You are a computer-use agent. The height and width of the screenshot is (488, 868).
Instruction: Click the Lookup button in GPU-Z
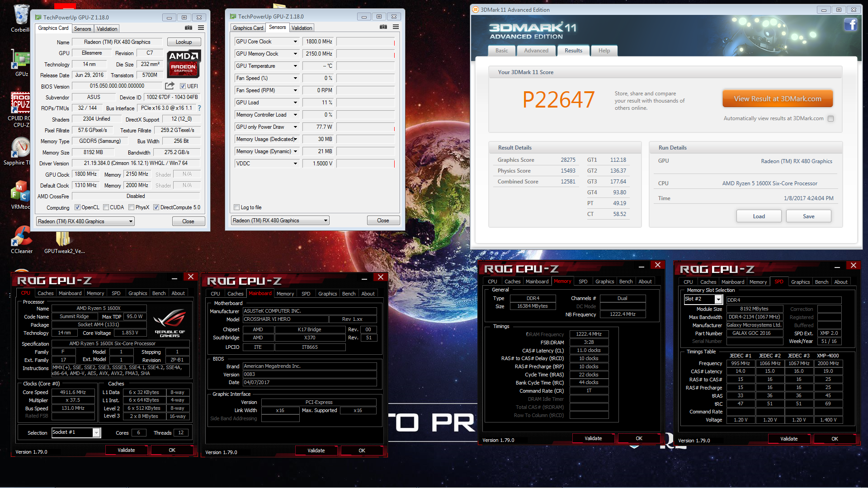(x=184, y=42)
